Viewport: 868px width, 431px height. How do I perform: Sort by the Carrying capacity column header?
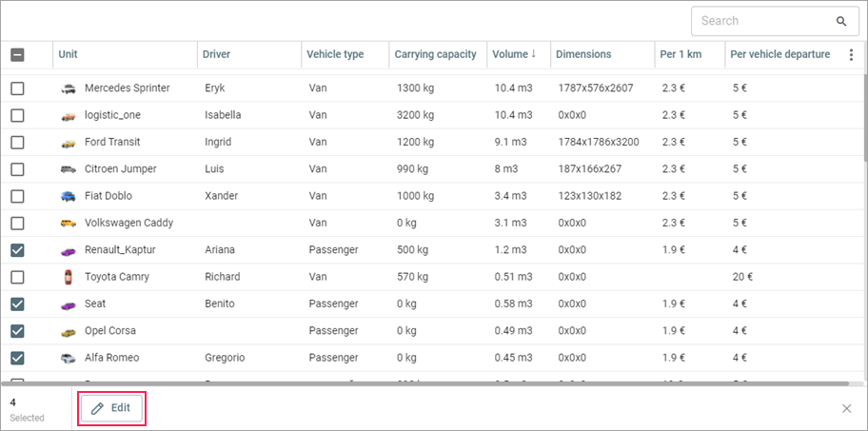(x=435, y=54)
